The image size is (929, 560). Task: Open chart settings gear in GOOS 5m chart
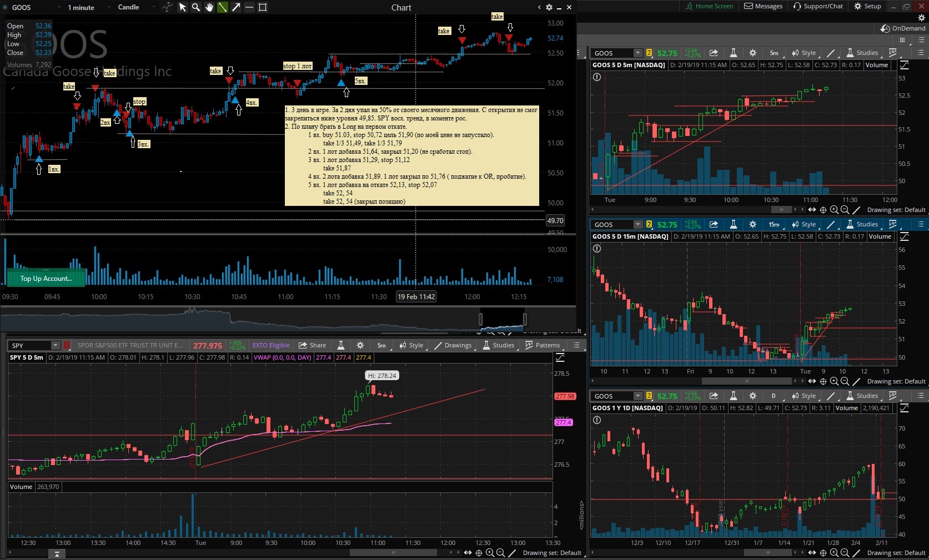pyautogui.click(x=753, y=53)
